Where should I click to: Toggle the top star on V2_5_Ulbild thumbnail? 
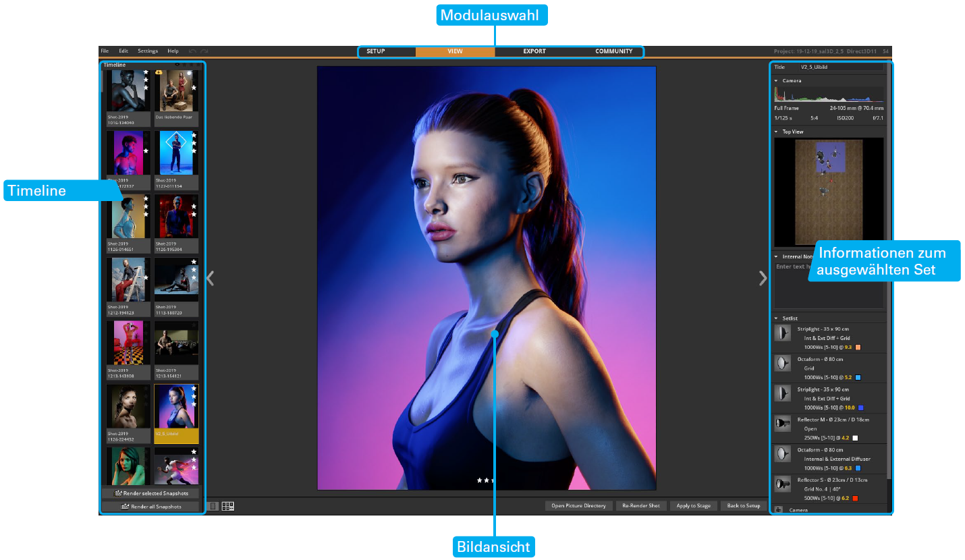[194, 389]
